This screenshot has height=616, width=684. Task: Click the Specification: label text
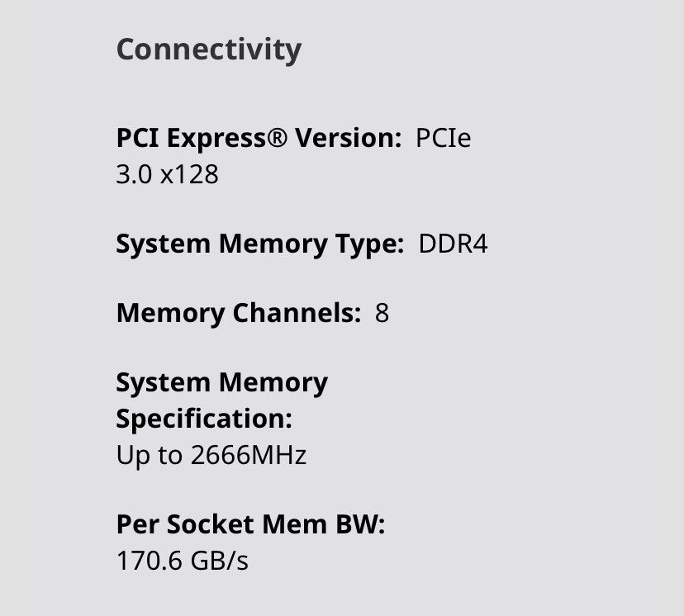tap(204, 419)
